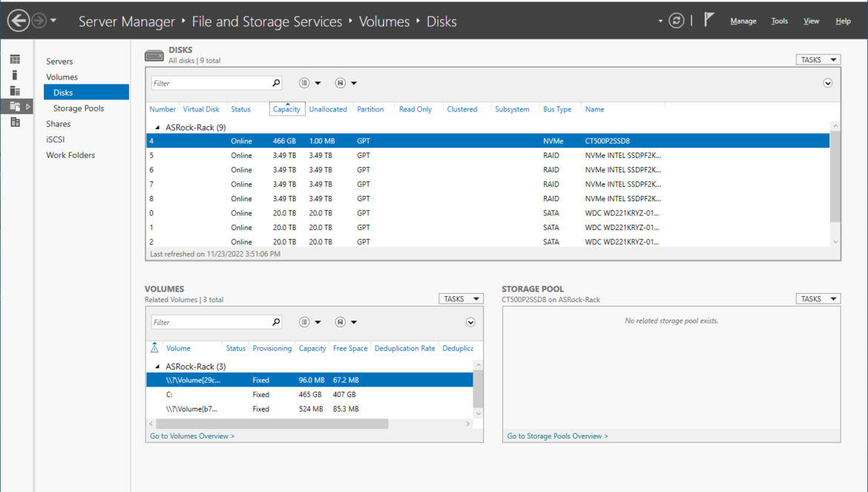Click the Volumes horizontal scrollbar
Image resolution: width=868 pixels, height=492 pixels.
click(x=272, y=424)
